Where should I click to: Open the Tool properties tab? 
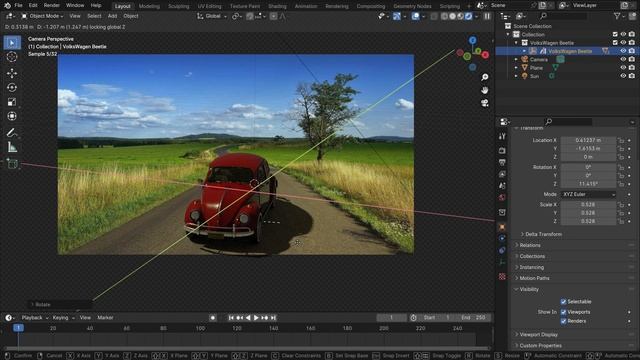(502, 136)
